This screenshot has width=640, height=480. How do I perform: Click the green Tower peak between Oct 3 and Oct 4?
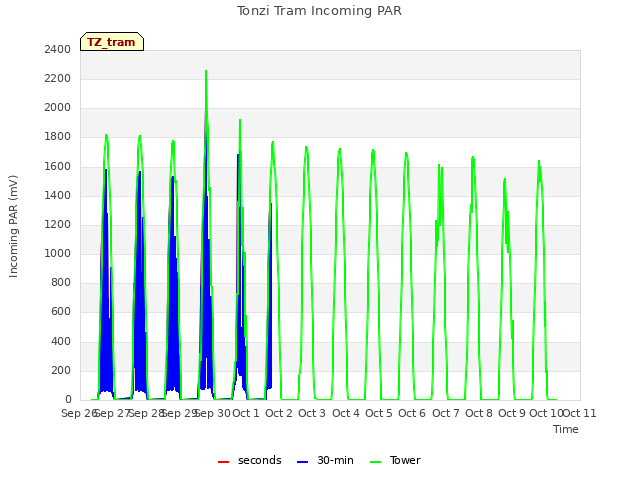point(340,150)
